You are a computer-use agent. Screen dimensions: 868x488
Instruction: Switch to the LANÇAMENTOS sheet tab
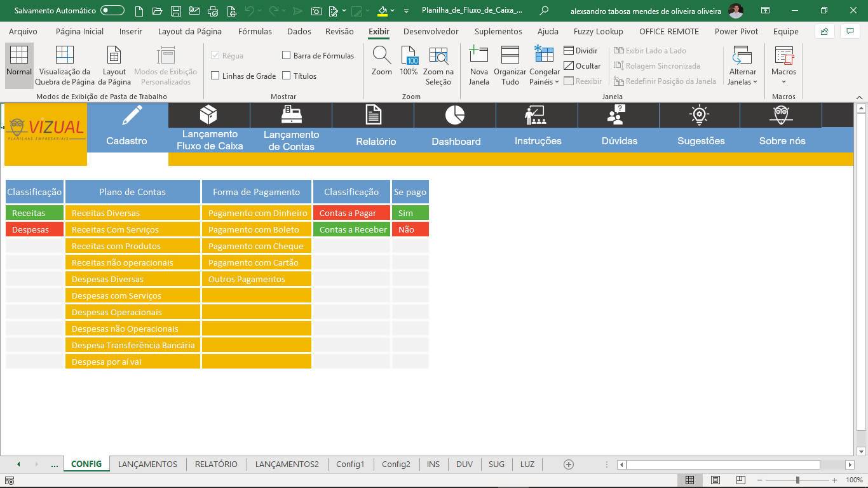coord(147,464)
